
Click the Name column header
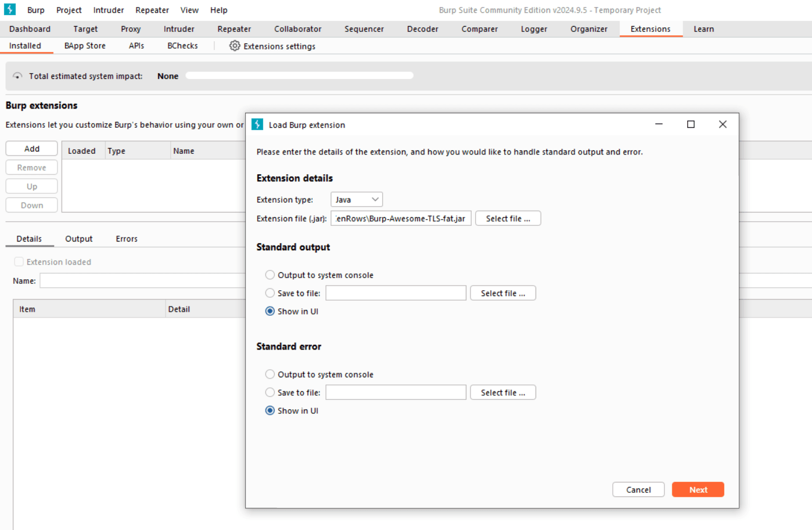tap(208, 151)
